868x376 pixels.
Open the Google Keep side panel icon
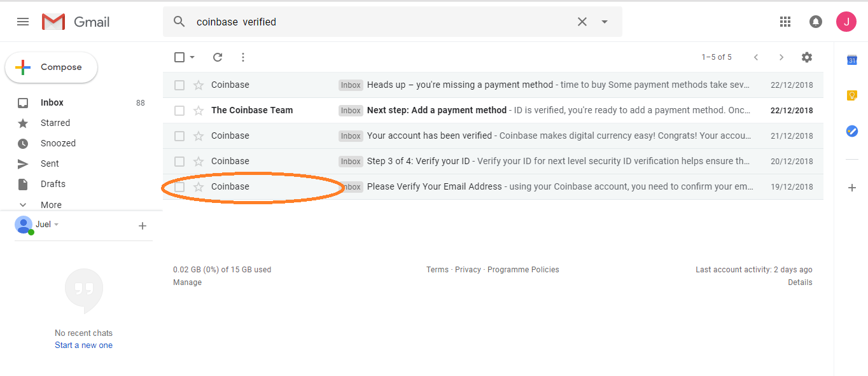(851, 95)
